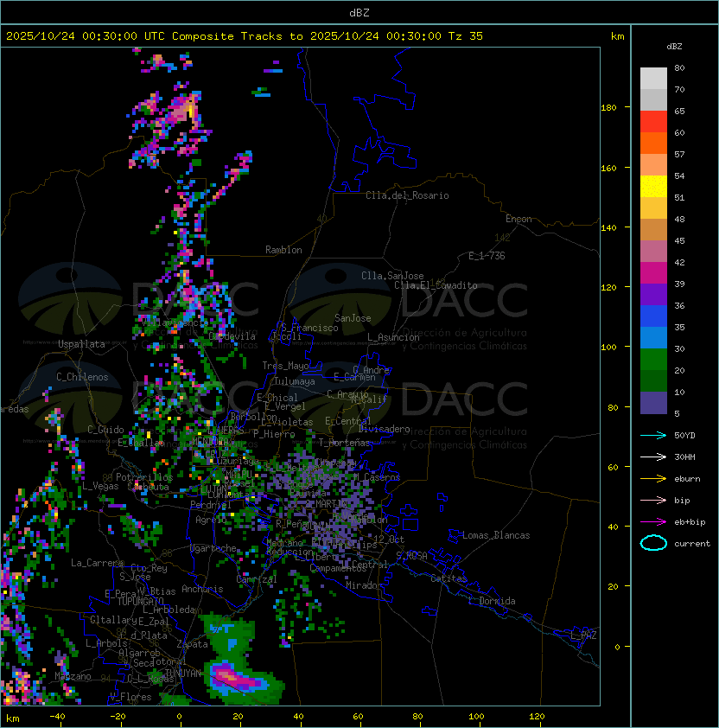719x728 pixels.
Task: Click the 'Agrelo' map label
Action: pyautogui.click(x=211, y=520)
